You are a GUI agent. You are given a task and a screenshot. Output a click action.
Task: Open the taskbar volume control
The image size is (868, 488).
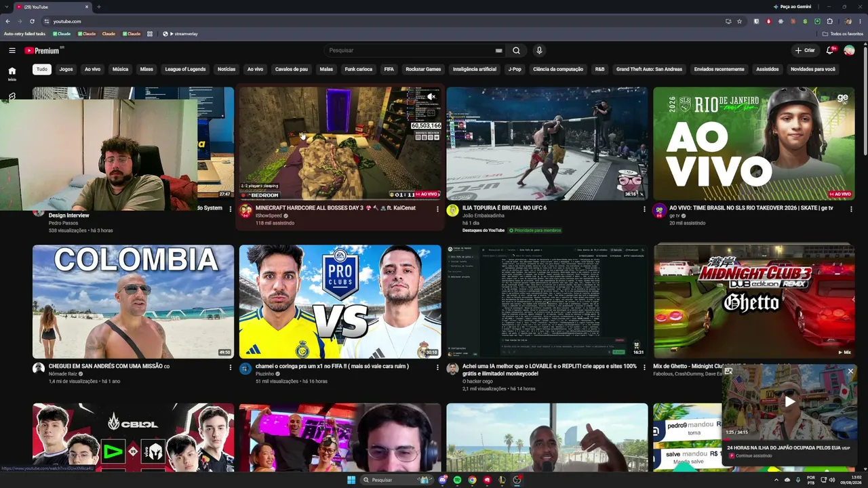tap(833, 480)
